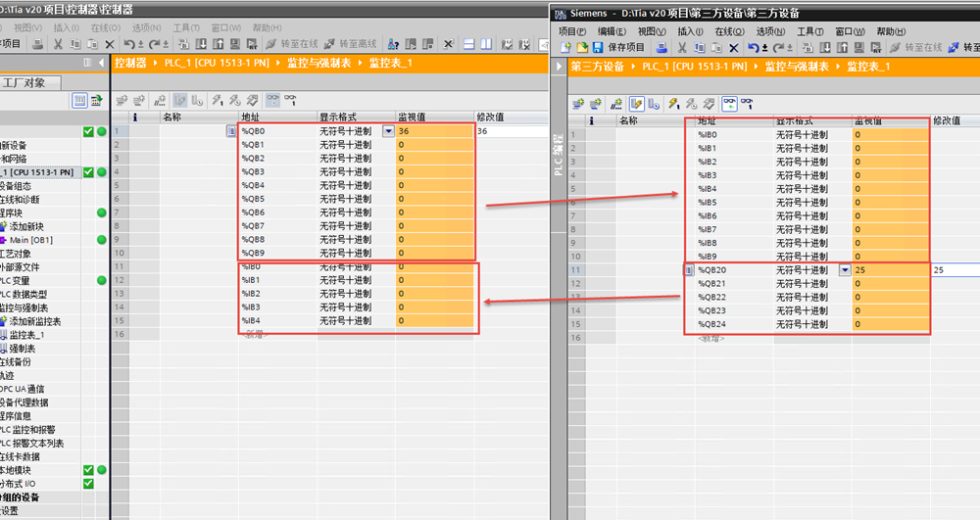Click modify values lightning icon in right watch table

[x=673, y=102]
